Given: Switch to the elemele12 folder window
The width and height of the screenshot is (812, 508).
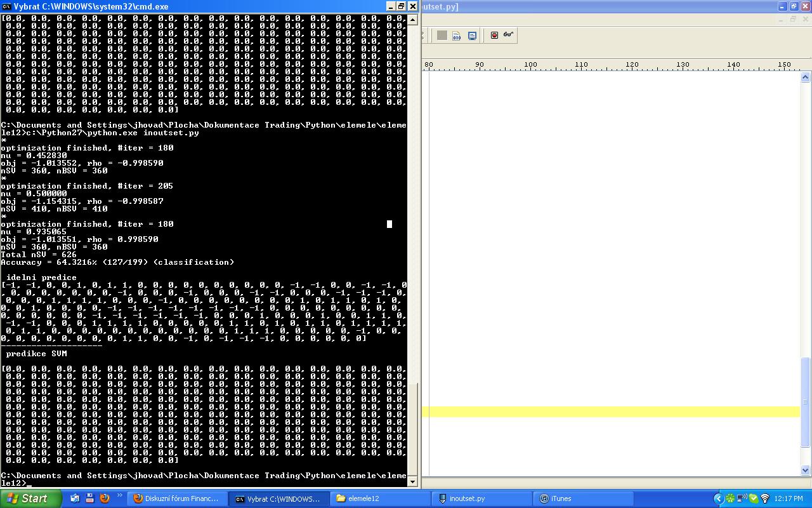Looking at the screenshot, I should (x=379, y=499).
